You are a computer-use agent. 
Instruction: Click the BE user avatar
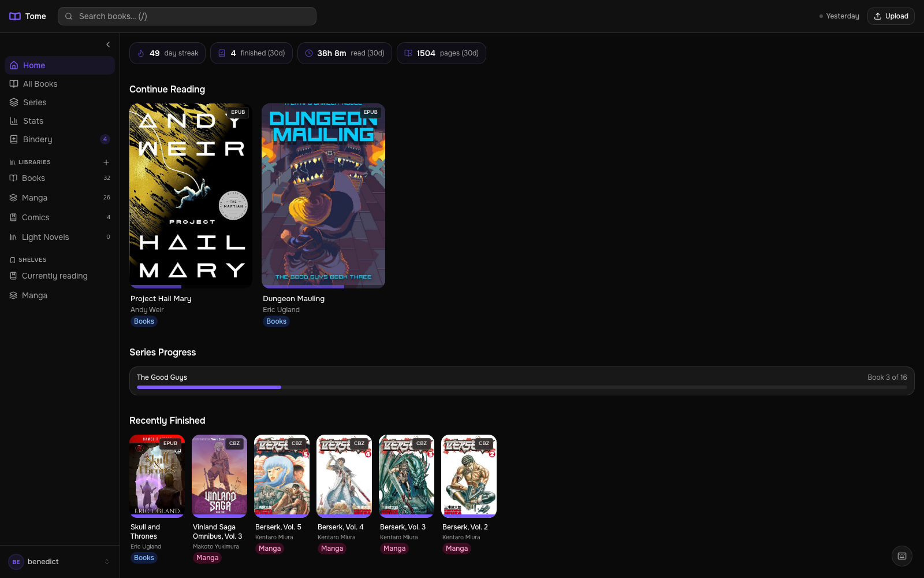pyautogui.click(x=16, y=562)
